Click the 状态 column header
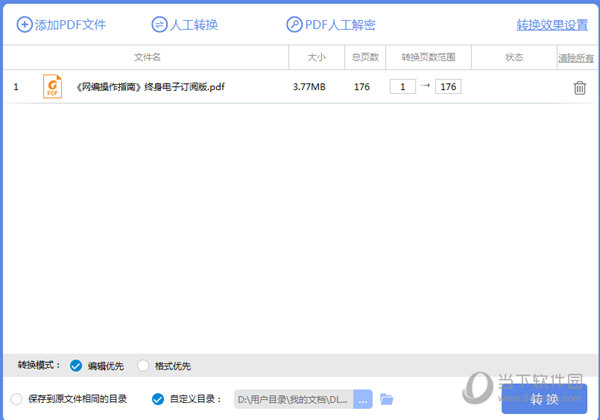 click(x=514, y=57)
